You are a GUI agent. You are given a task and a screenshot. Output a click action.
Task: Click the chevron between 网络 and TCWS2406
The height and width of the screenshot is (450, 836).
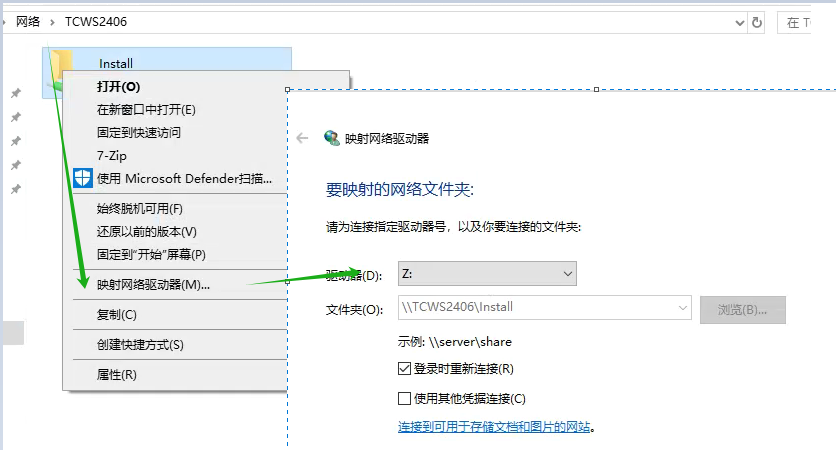(52, 22)
